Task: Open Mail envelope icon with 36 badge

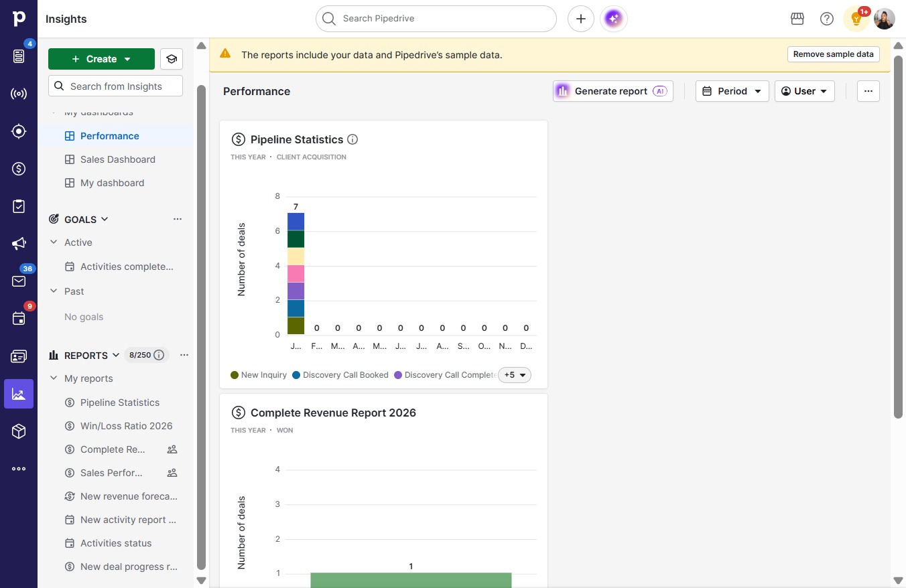Action: tap(19, 281)
